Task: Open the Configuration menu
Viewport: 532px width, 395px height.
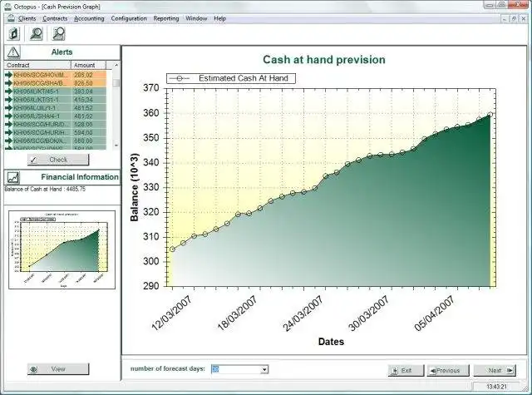Action: point(129,18)
